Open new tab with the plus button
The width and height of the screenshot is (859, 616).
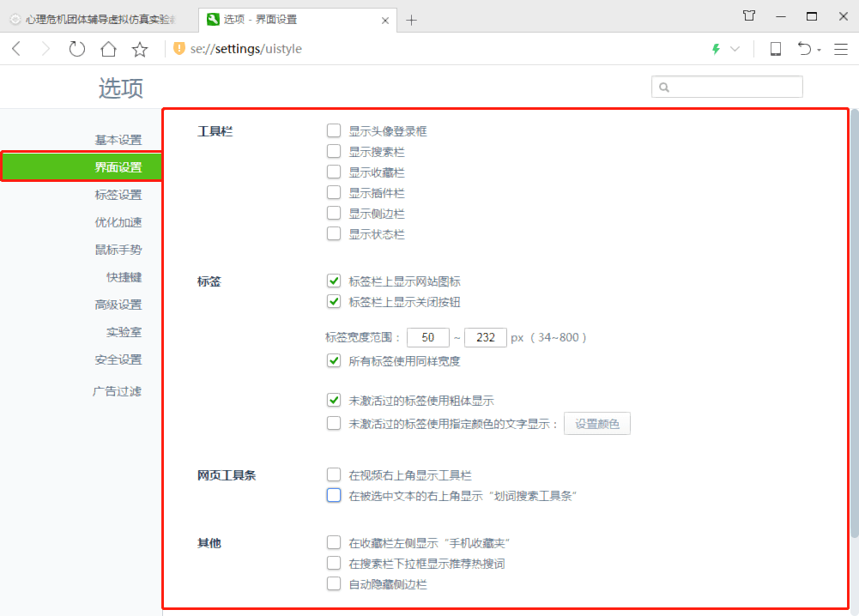point(412,20)
